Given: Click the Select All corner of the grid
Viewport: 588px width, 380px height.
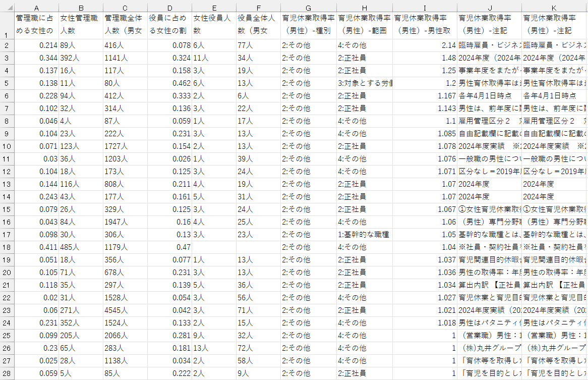Looking at the screenshot, I should 7,8.
